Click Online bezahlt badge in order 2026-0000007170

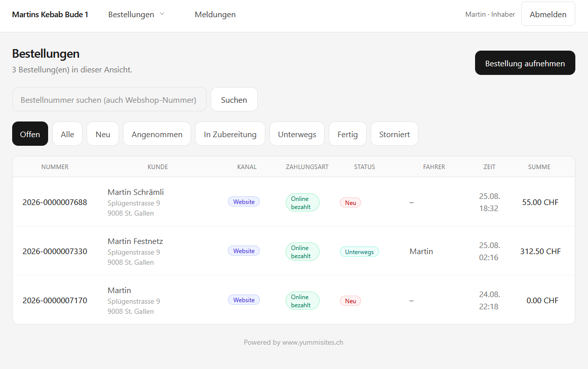[302, 301]
